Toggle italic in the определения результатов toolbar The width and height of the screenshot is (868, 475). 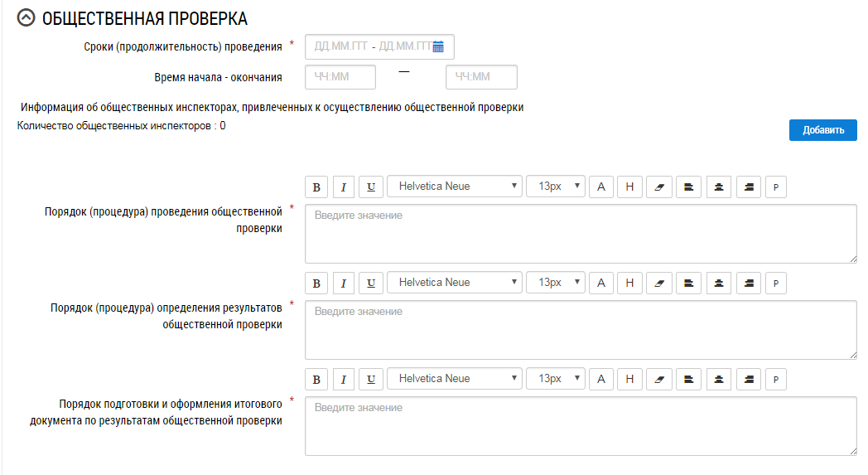pos(344,283)
